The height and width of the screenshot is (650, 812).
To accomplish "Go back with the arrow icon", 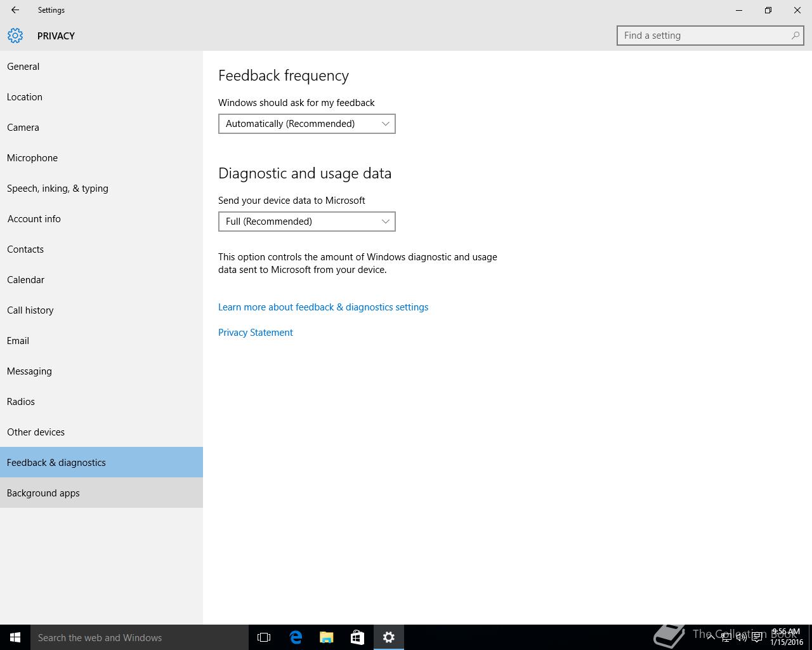I will tap(15, 10).
